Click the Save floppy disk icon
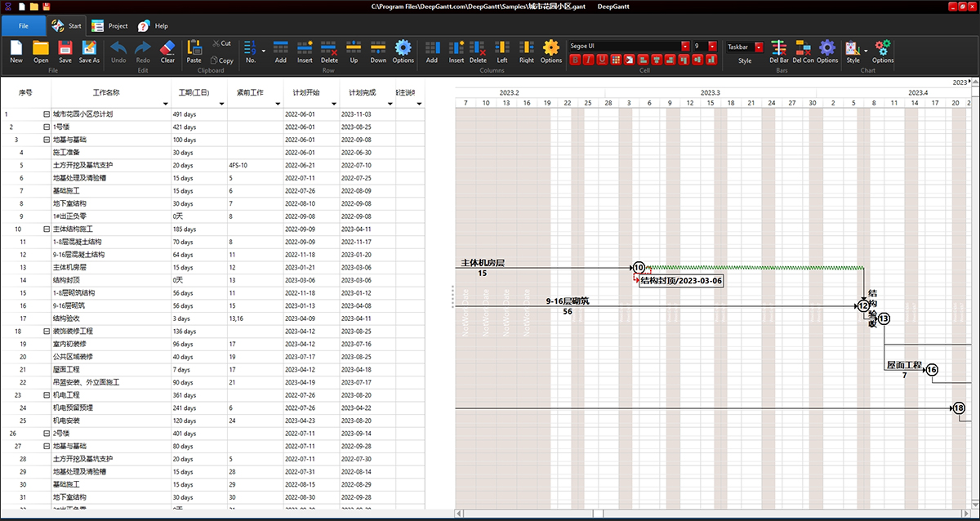 click(65, 48)
